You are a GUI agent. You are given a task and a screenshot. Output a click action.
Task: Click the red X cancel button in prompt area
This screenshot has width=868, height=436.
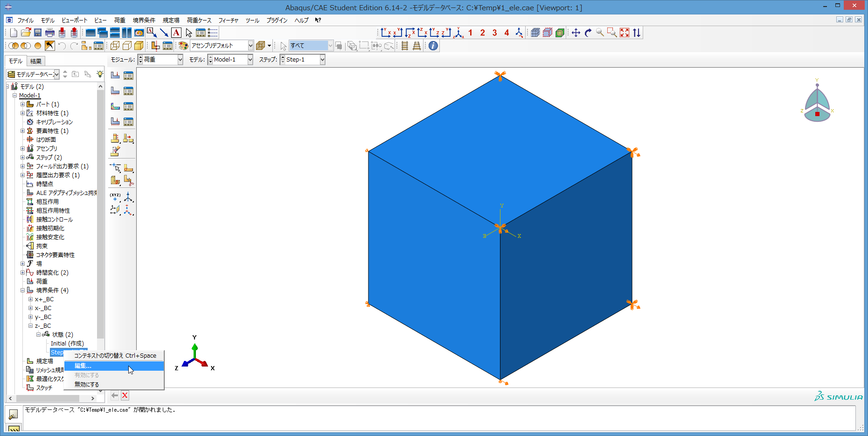125,396
